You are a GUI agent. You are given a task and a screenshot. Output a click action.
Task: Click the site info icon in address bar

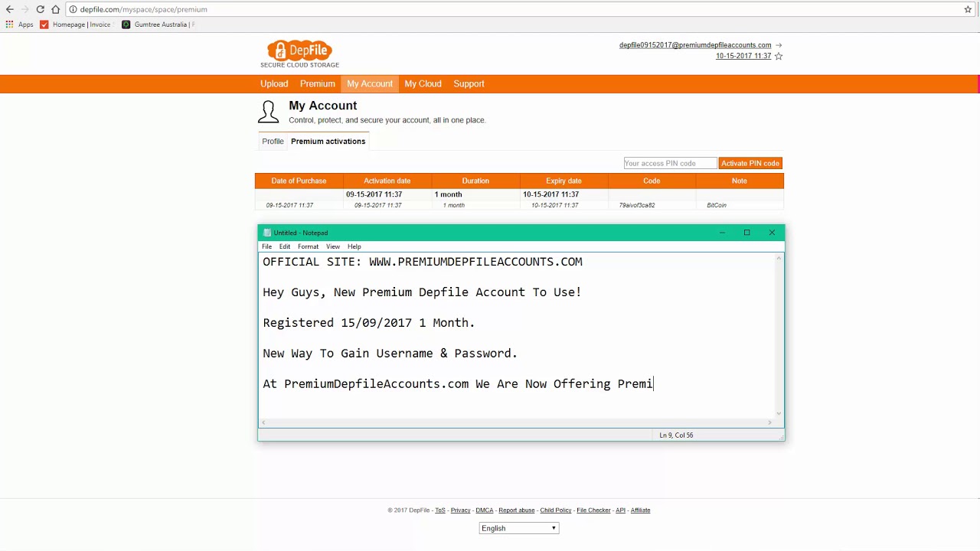[73, 9]
